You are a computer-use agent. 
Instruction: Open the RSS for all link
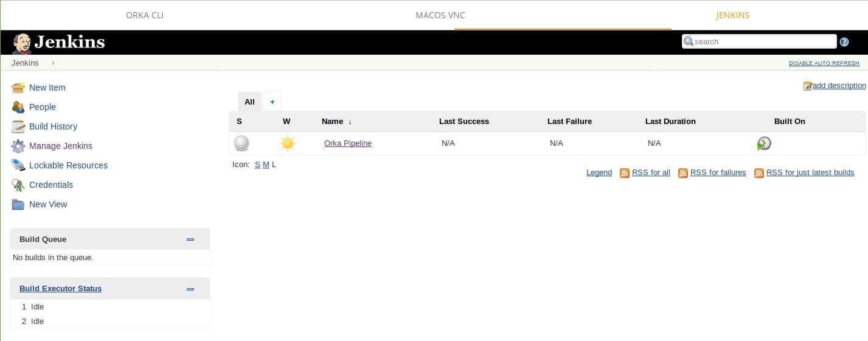coord(651,173)
